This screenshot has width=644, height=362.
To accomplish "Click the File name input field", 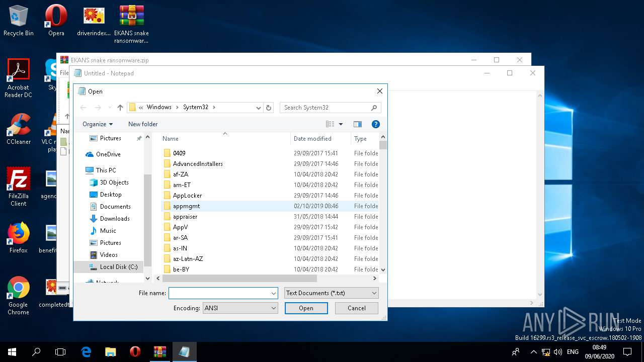I will coord(219,293).
